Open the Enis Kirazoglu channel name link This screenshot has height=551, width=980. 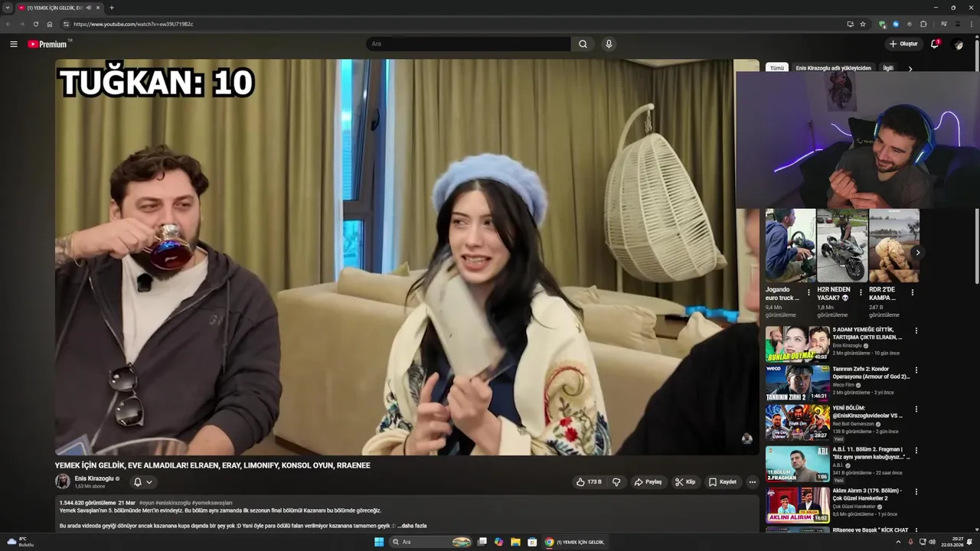(94, 478)
